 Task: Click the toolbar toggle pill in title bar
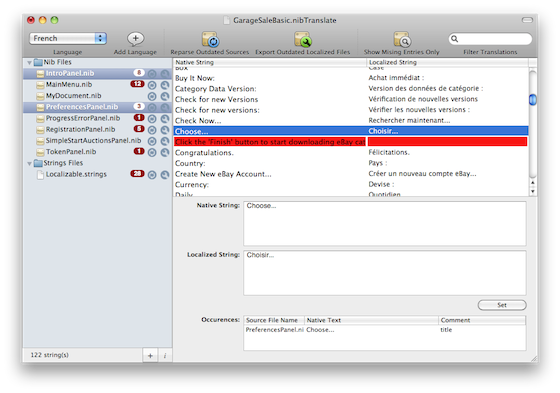click(x=527, y=20)
